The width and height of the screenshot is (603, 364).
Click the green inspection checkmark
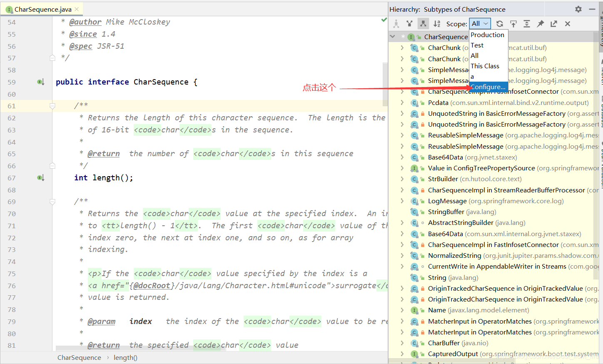coord(384,20)
